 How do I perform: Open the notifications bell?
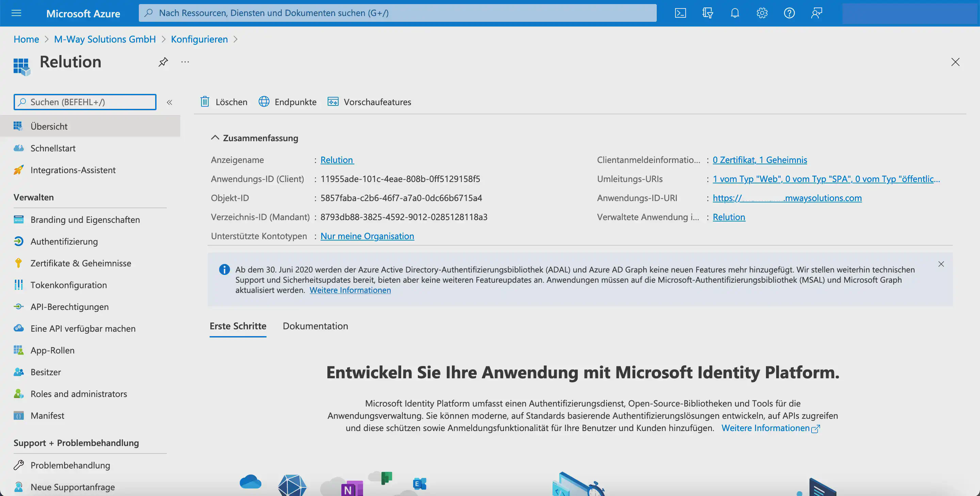735,13
